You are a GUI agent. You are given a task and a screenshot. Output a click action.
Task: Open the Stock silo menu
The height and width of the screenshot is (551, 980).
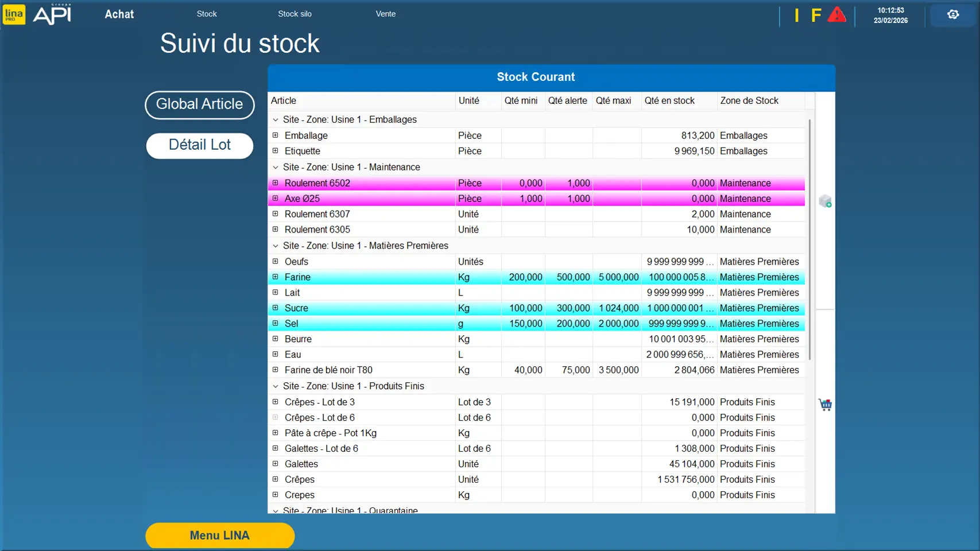pyautogui.click(x=295, y=14)
